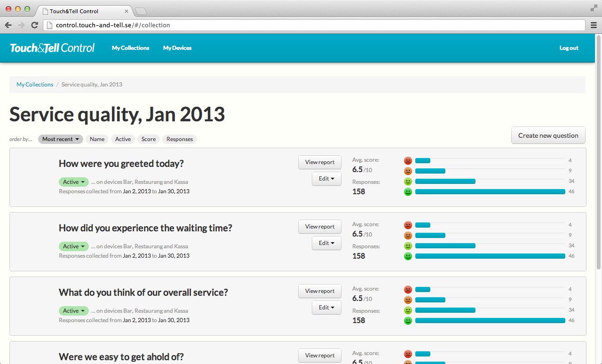The image size is (602, 364).
Task: Click the 46-response bar in 'How were you greeted today?'
Action: coord(490,191)
